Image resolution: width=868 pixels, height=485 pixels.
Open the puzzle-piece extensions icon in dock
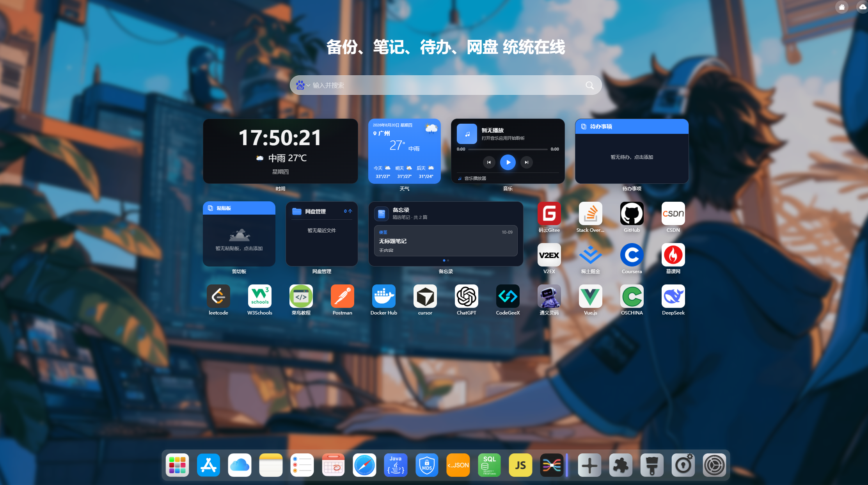621,465
